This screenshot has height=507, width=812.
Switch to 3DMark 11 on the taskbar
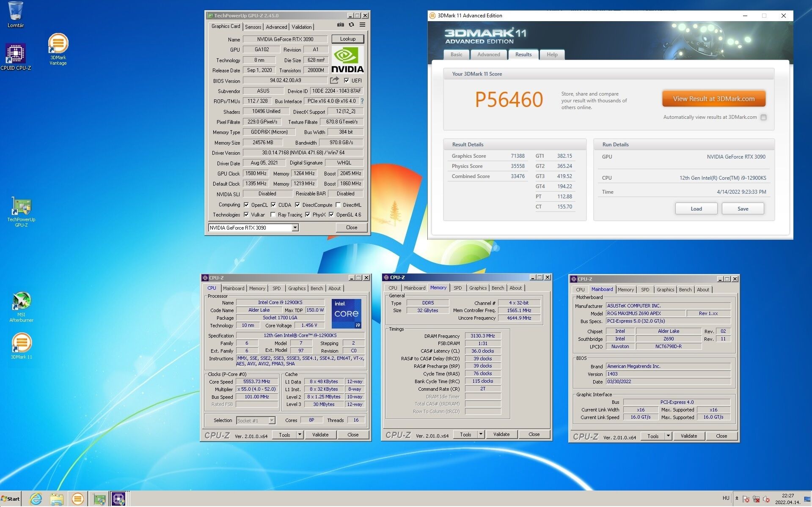pos(77,499)
